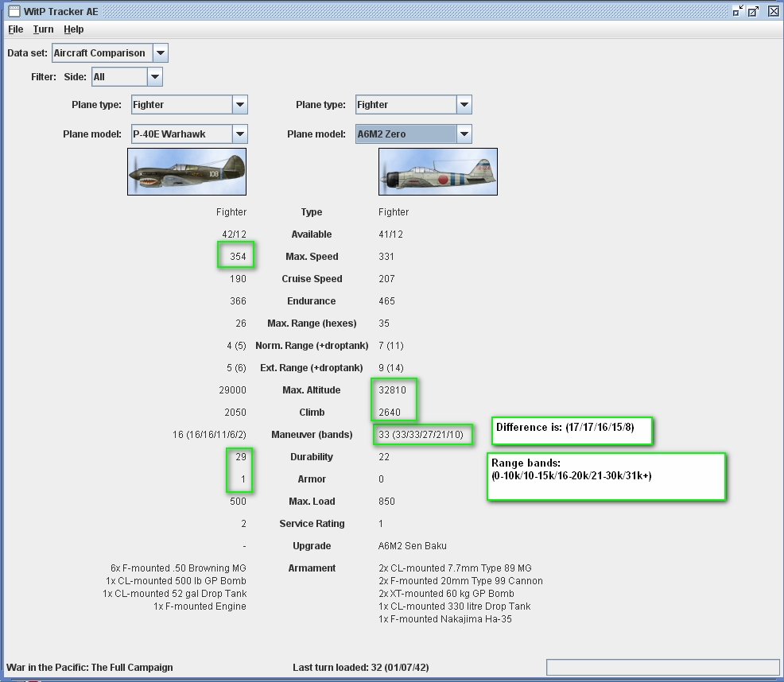This screenshot has height=682, width=784.
Task: Close the WitP Tracker AE window
Action: click(x=773, y=11)
